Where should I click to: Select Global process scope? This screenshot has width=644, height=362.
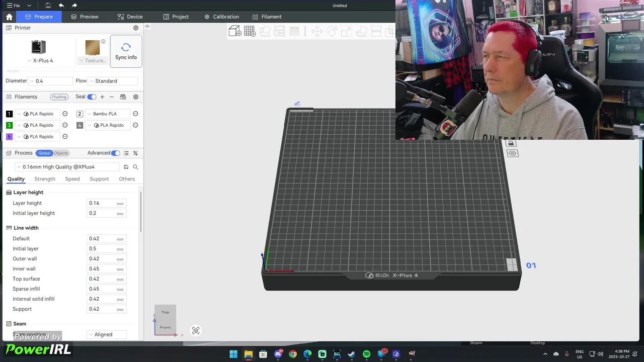pyautogui.click(x=44, y=153)
